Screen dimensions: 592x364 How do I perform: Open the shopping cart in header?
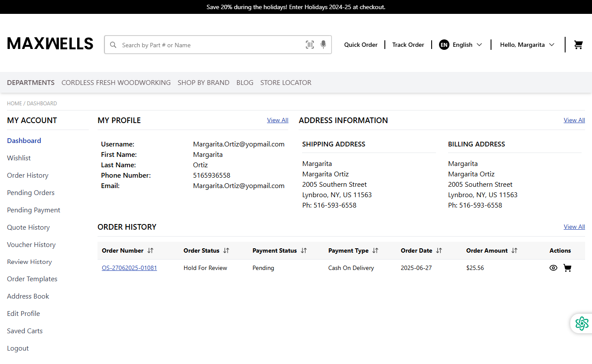[x=578, y=45]
